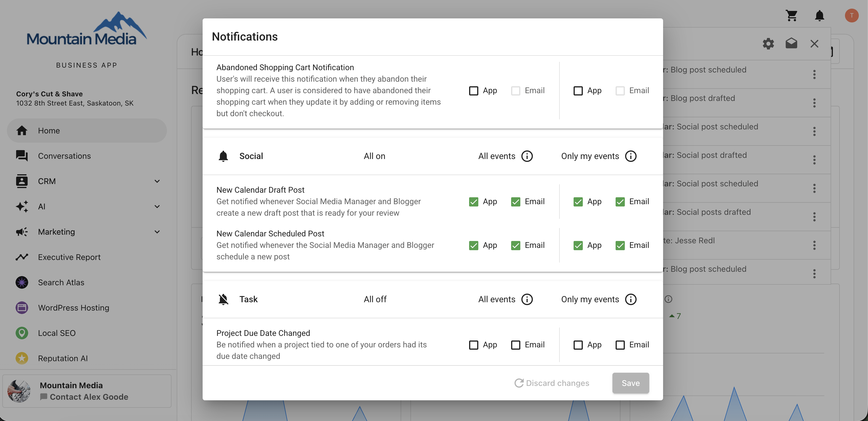Image resolution: width=868 pixels, height=421 pixels.
Task: Go to Search Atlas page
Action: 87,282
